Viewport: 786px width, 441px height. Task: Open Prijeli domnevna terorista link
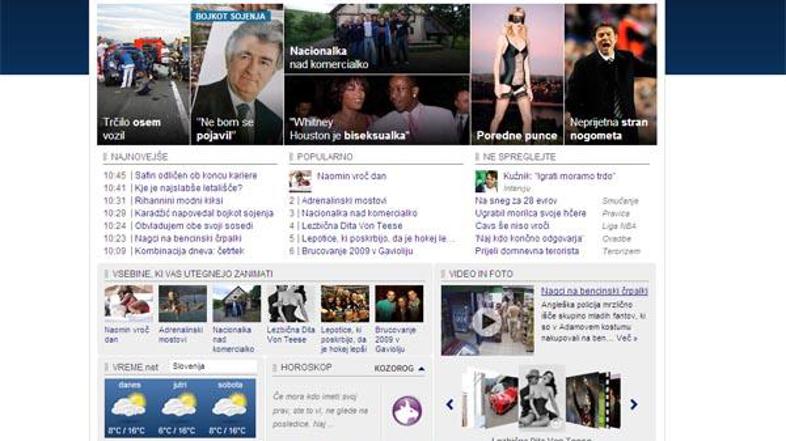(x=527, y=251)
